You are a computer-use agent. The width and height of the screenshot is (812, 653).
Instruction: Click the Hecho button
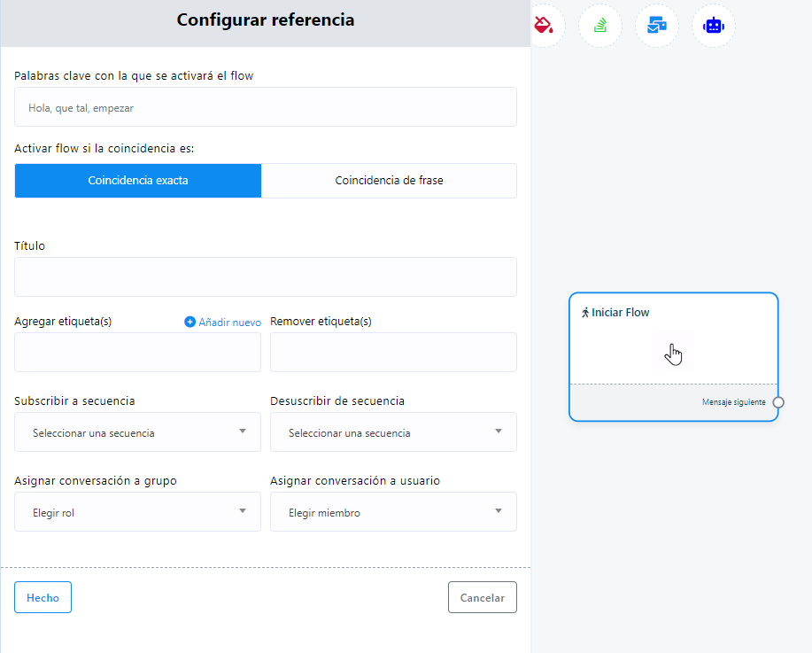pyautogui.click(x=43, y=597)
